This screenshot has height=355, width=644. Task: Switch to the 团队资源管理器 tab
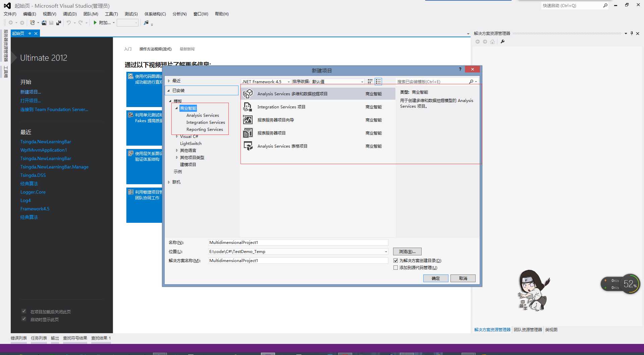(x=528, y=330)
